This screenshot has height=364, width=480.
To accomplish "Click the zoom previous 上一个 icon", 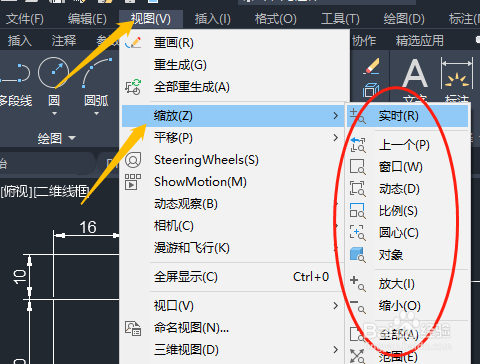I will 358,145.
